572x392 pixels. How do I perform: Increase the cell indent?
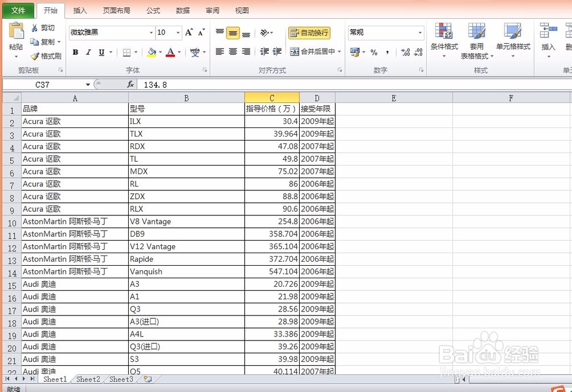277,52
